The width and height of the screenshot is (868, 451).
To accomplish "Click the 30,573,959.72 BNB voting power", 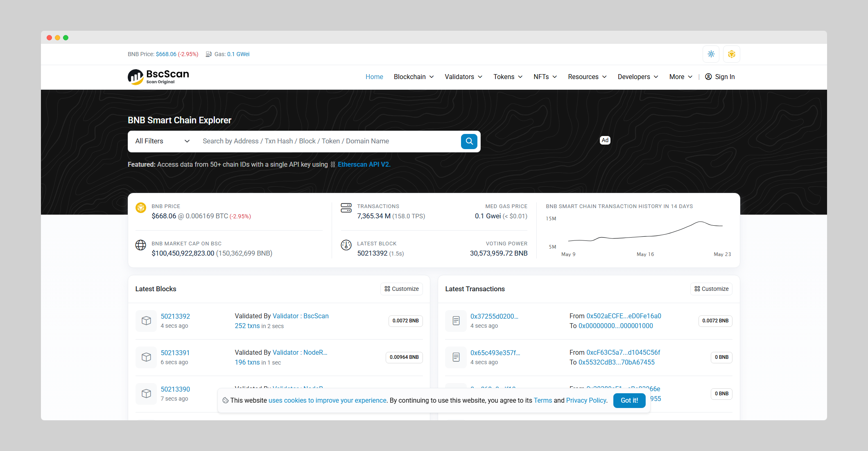I will 499,253.
